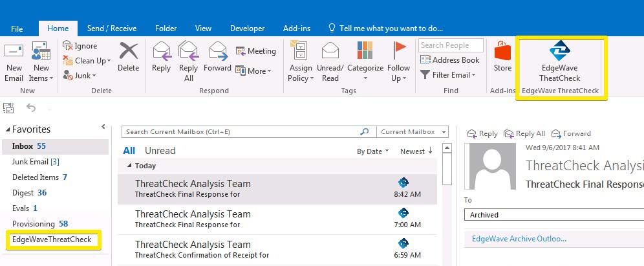Screen dimensions: 644x266
Task: Select the Inbox folder
Action: (55, 146)
